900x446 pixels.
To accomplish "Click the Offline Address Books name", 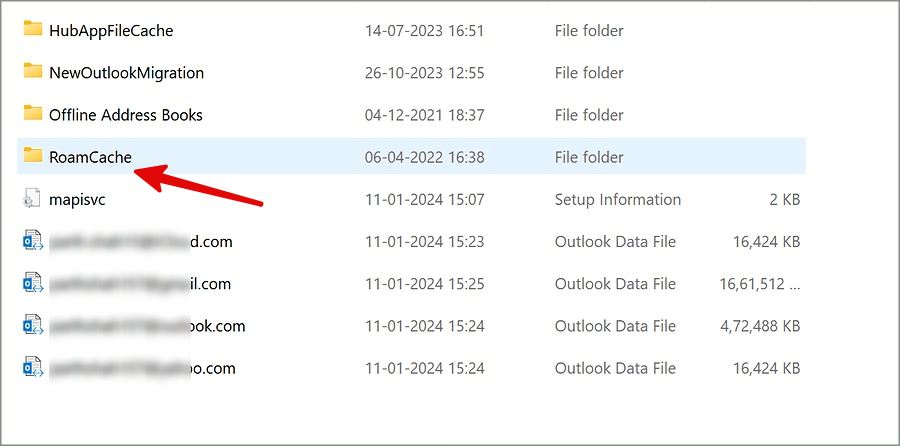I will point(126,115).
